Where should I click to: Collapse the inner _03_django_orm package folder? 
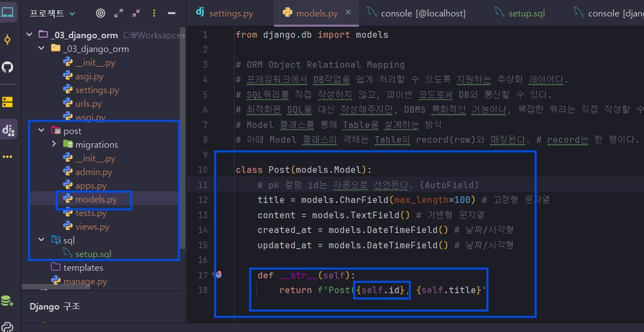click(x=41, y=49)
